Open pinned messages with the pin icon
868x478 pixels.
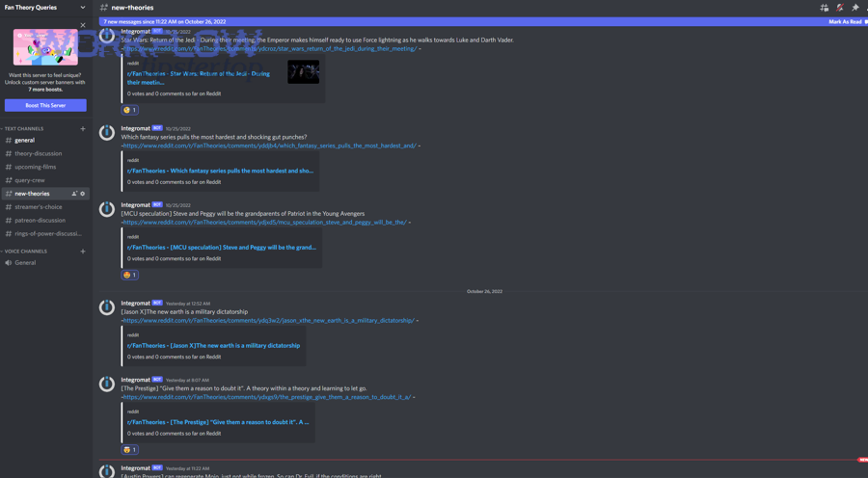coord(855,8)
